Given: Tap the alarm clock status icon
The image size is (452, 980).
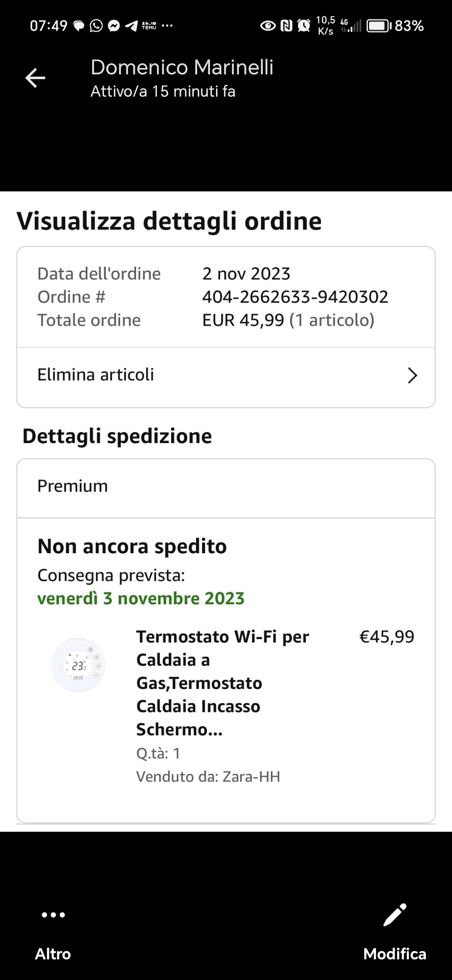Looking at the screenshot, I should coord(304,26).
